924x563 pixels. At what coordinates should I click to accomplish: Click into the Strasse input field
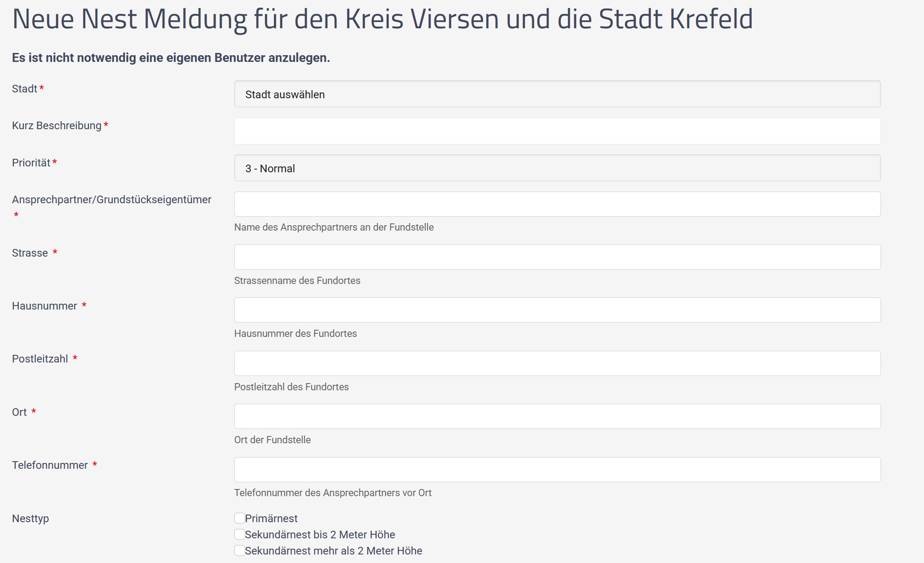tap(557, 257)
